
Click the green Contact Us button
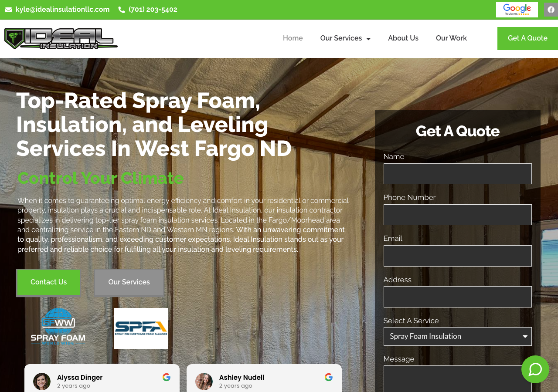coord(48,282)
